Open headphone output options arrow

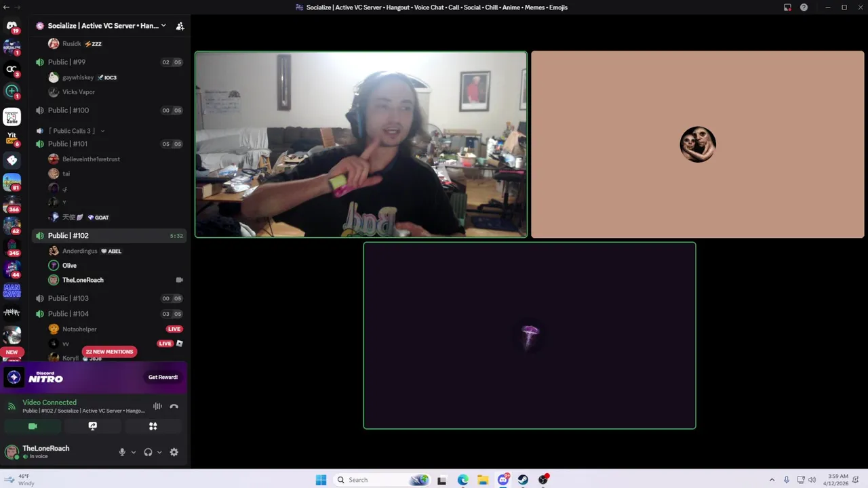coord(159,452)
